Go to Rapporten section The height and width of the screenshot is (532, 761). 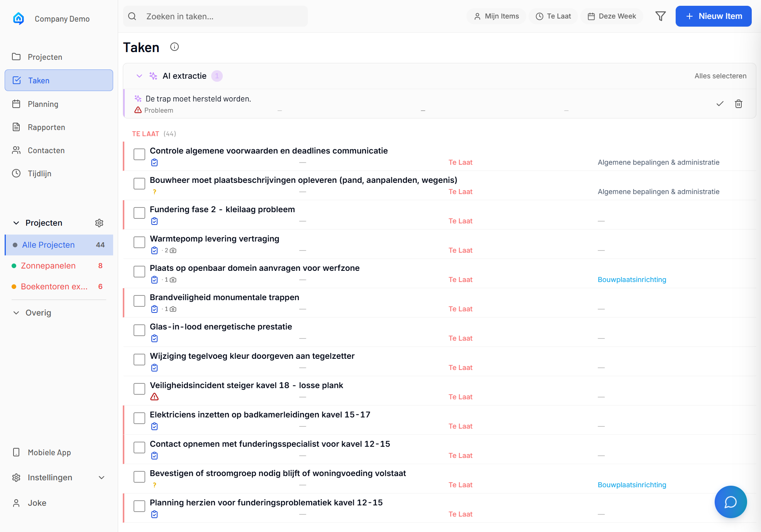point(46,127)
